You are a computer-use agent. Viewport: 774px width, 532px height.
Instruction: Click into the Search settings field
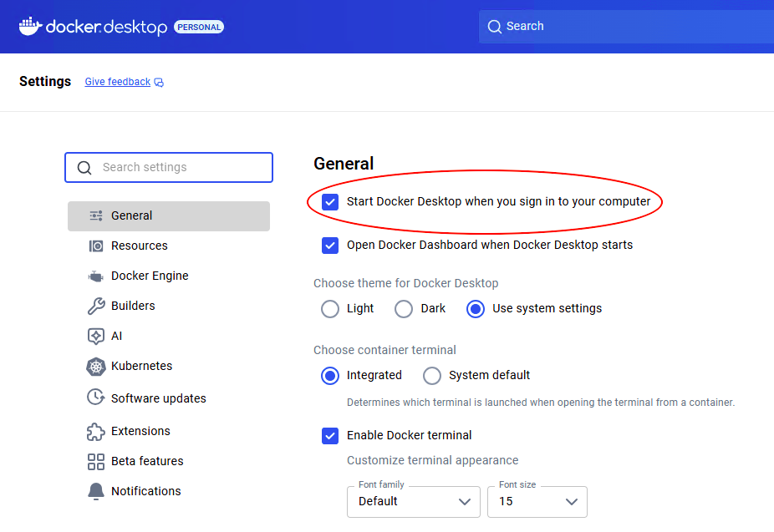pyautogui.click(x=169, y=168)
